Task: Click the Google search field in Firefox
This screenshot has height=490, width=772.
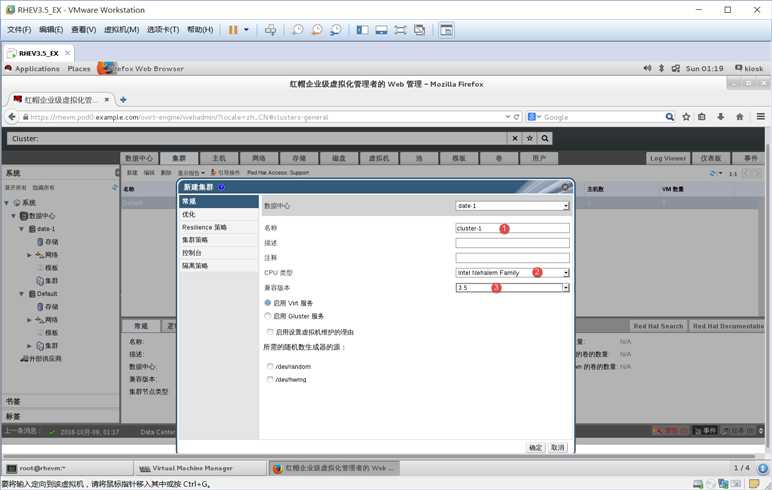Action: coord(601,117)
